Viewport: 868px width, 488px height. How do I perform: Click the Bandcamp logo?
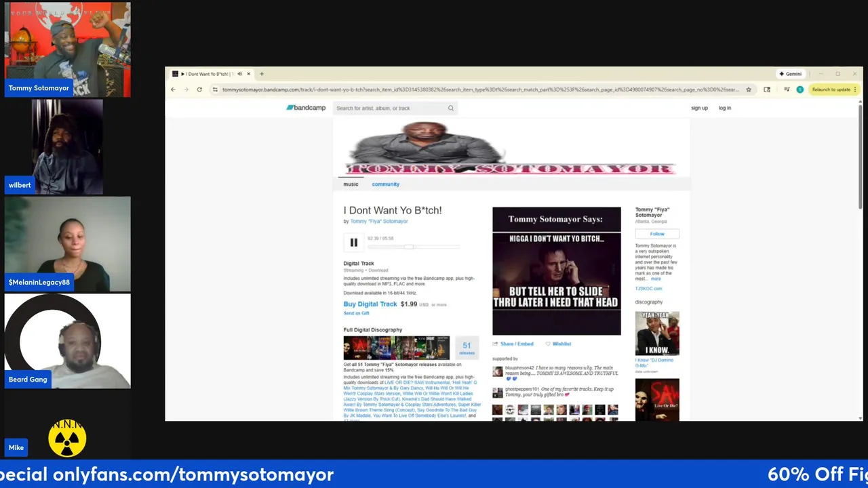306,108
